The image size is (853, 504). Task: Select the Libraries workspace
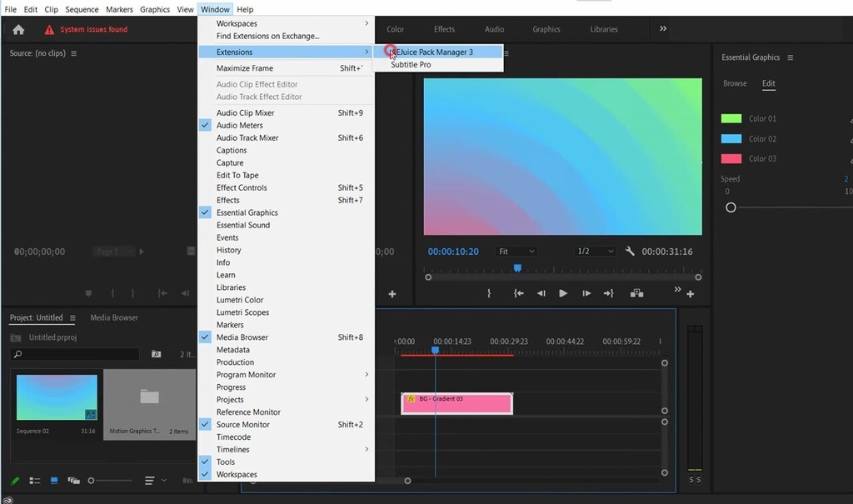pos(604,29)
